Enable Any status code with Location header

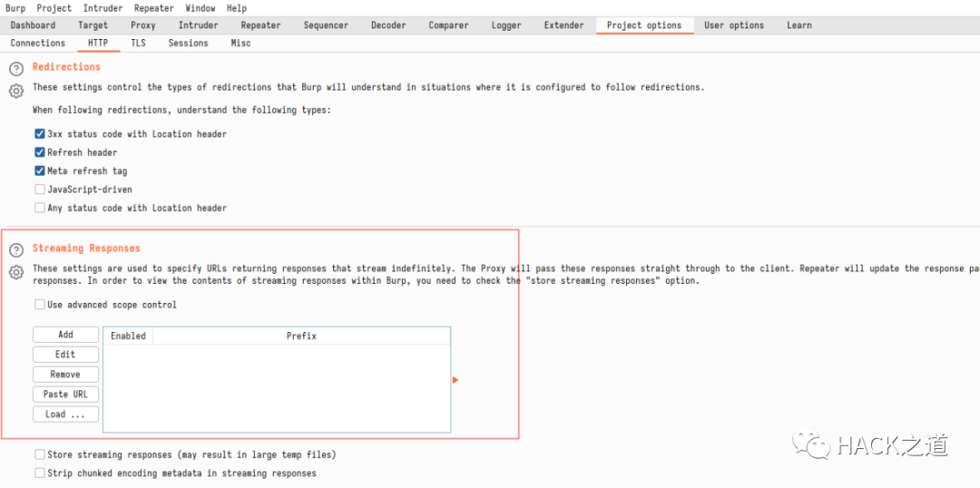(x=40, y=208)
